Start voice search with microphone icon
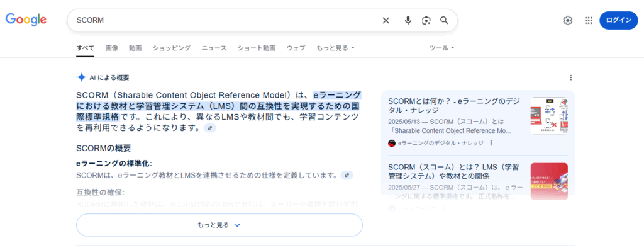This screenshot has height=250, width=644. [408, 21]
